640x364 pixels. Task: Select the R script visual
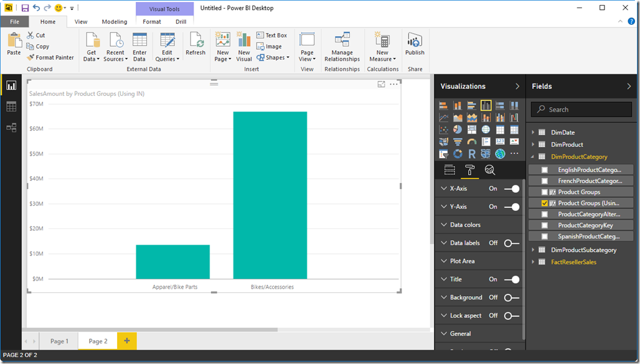[472, 154]
